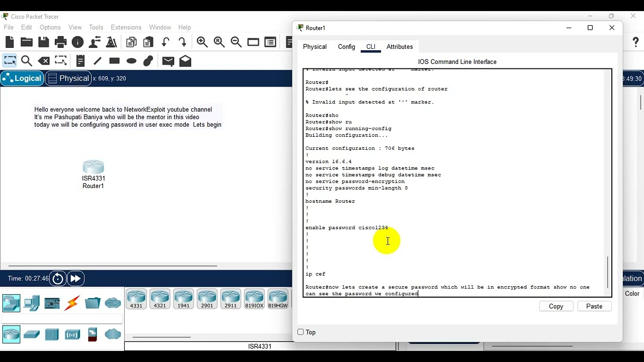Add a complex PDU open envelope

pyautogui.click(x=185, y=61)
